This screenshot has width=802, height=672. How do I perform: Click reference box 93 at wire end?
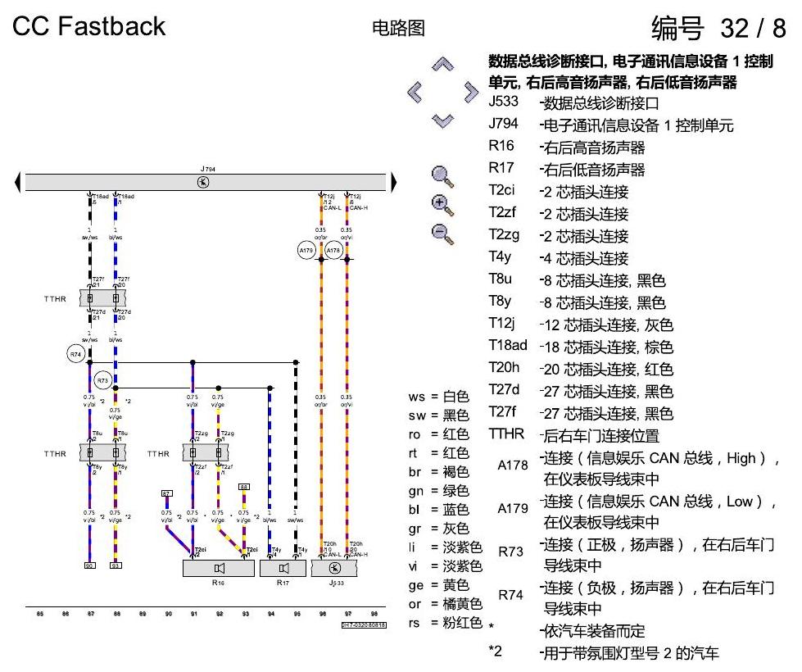pos(116,565)
